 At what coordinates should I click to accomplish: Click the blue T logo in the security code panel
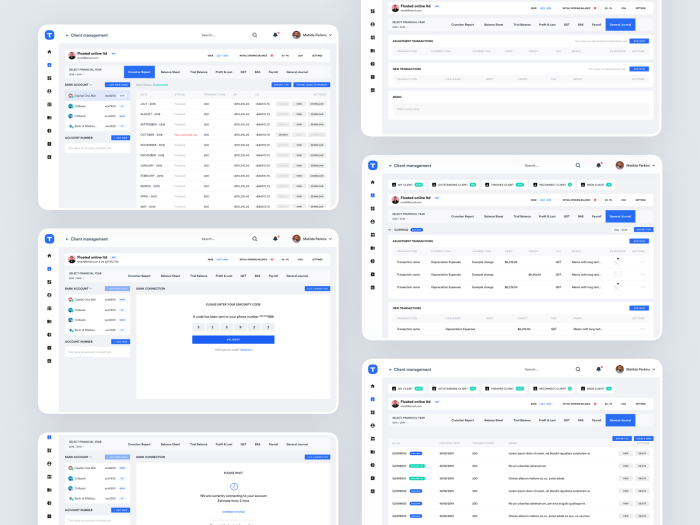pos(50,239)
